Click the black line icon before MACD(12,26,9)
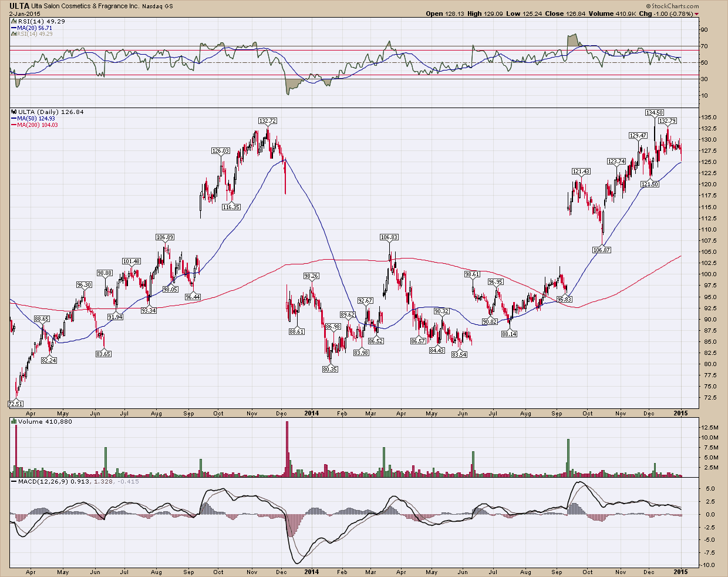The height and width of the screenshot is (577, 728). [x=14, y=482]
